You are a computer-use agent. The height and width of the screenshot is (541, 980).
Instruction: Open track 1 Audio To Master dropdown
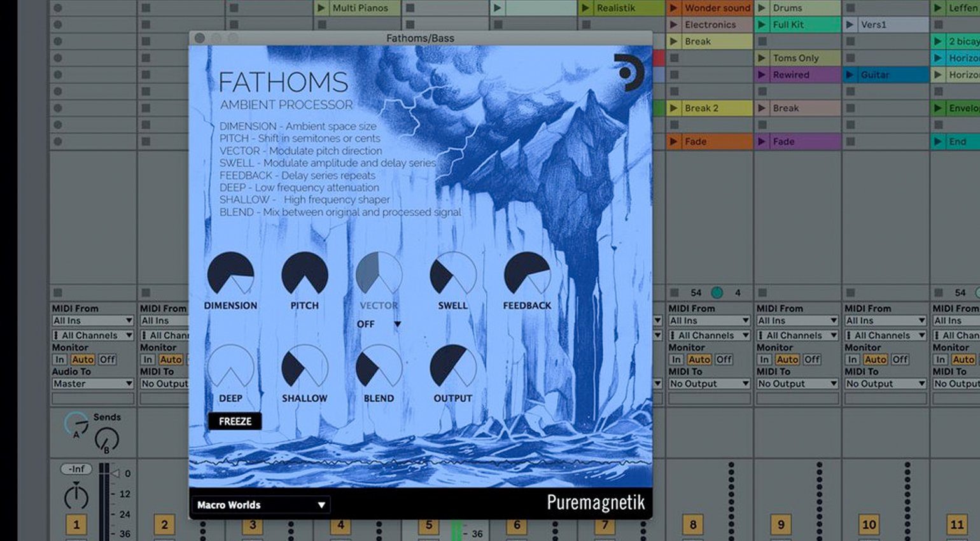click(93, 384)
